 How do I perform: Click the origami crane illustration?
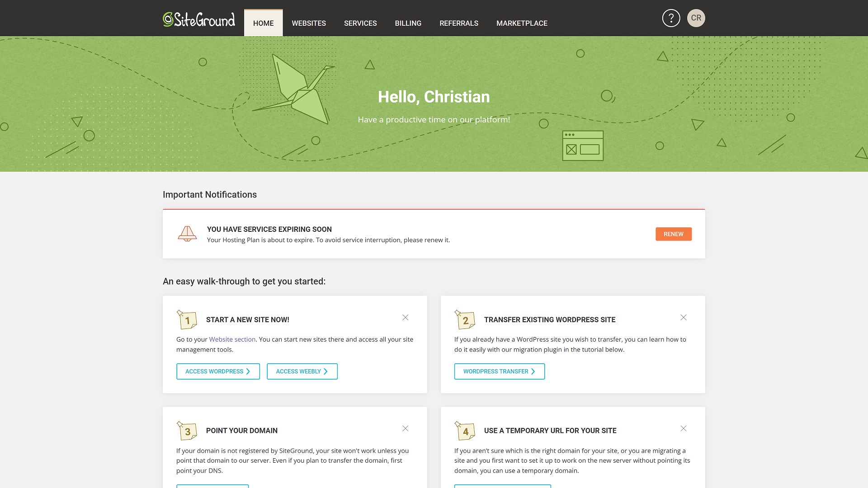(x=294, y=89)
